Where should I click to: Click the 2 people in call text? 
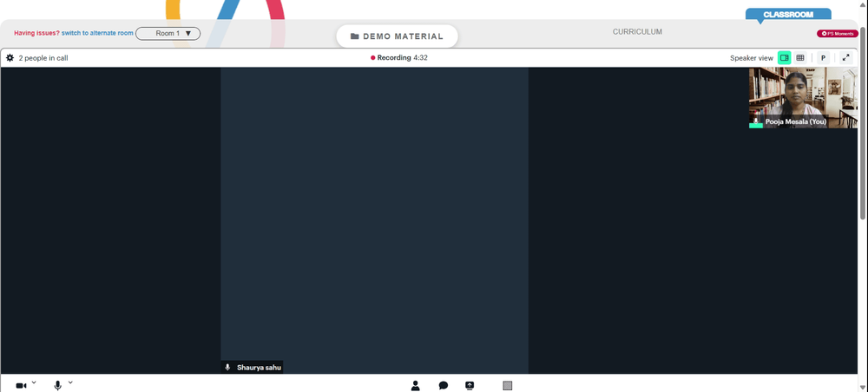pos(43,57)
